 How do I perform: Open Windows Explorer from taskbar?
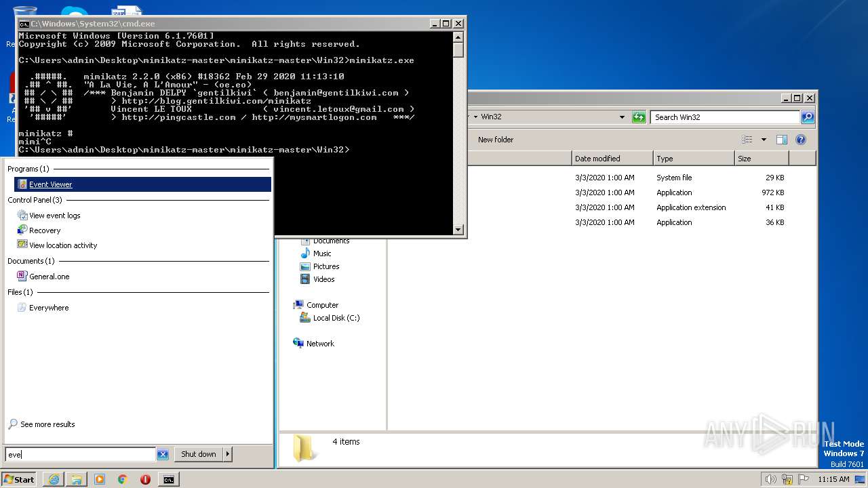coord(77,479)
